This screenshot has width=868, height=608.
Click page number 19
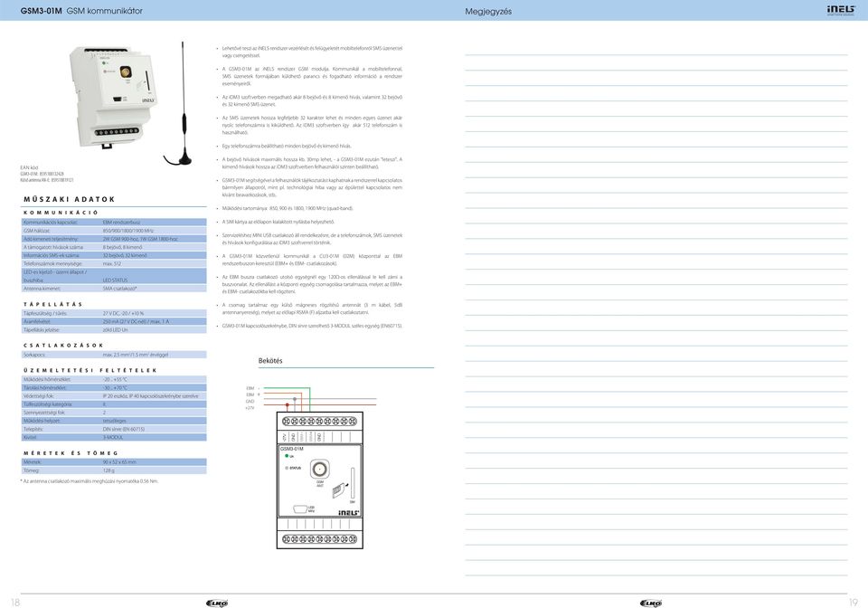(x=853, y=602)
